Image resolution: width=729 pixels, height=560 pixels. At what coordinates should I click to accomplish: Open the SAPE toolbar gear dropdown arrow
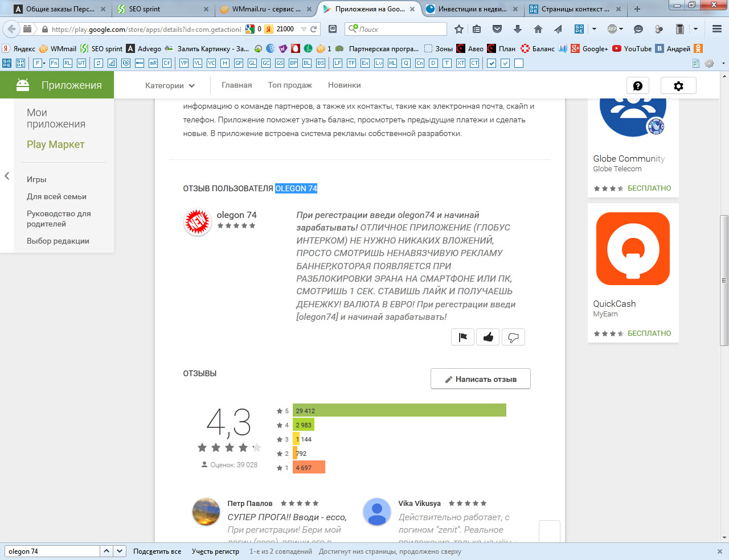click(723, 63)
